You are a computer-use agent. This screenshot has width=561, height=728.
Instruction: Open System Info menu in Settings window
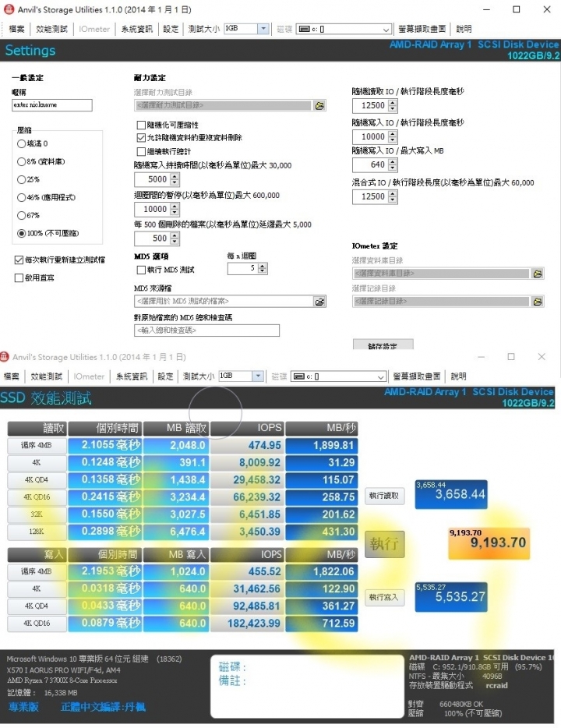[x=137, y=30]
